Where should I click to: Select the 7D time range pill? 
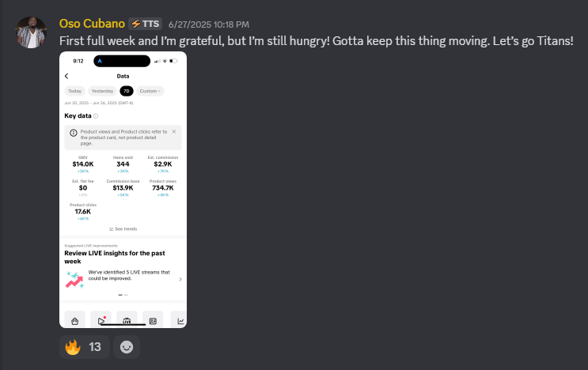click(x=127, y=91)
